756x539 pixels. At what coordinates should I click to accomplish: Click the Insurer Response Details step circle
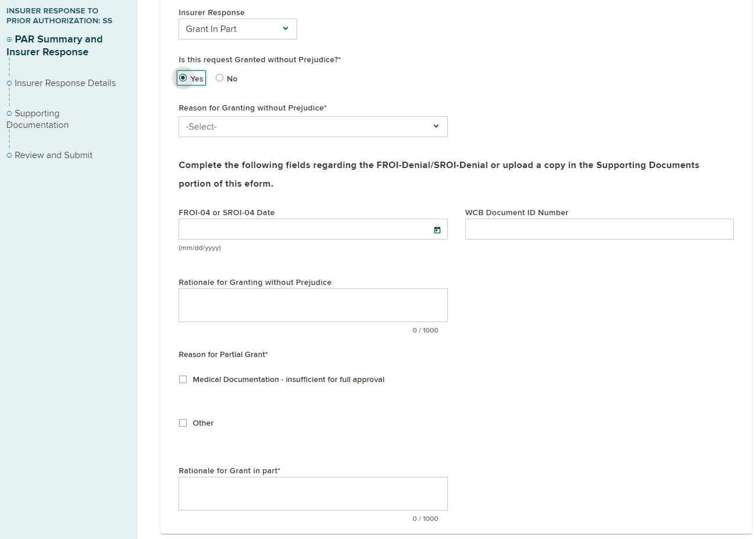coord(9,83)
